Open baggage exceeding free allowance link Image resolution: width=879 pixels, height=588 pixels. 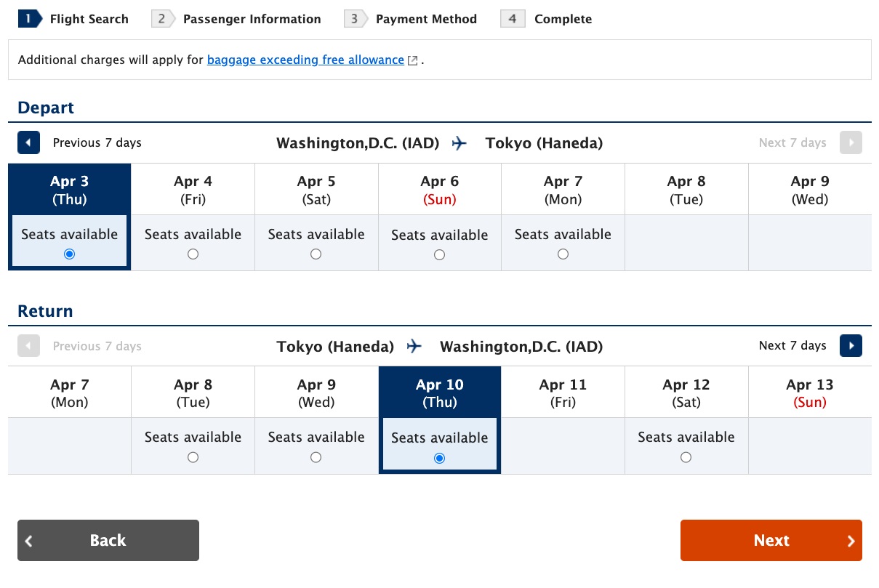coord(305,60)
